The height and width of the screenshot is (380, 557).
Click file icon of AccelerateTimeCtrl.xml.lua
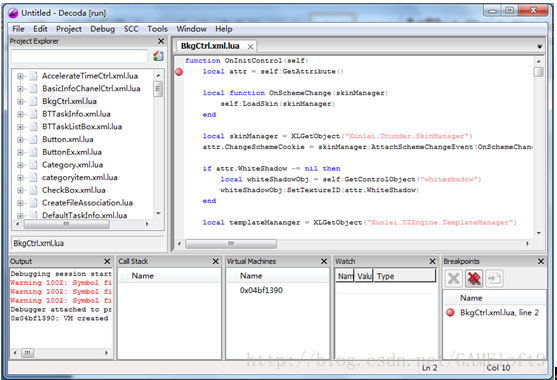(33, 76)
